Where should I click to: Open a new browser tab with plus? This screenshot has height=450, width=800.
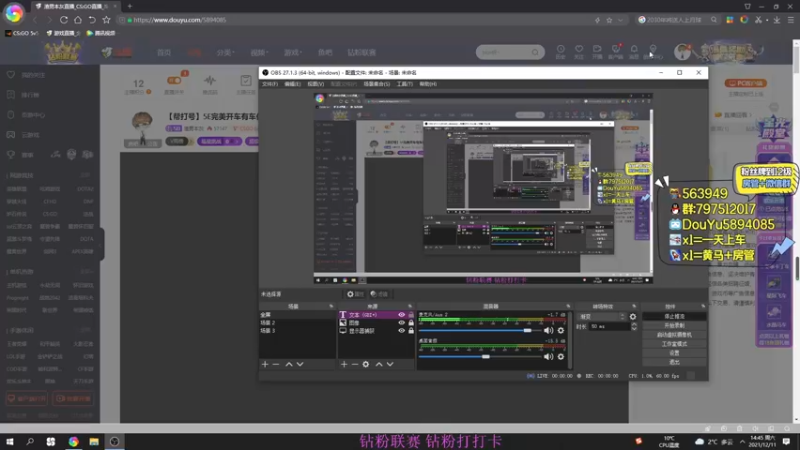coord(130,6)
